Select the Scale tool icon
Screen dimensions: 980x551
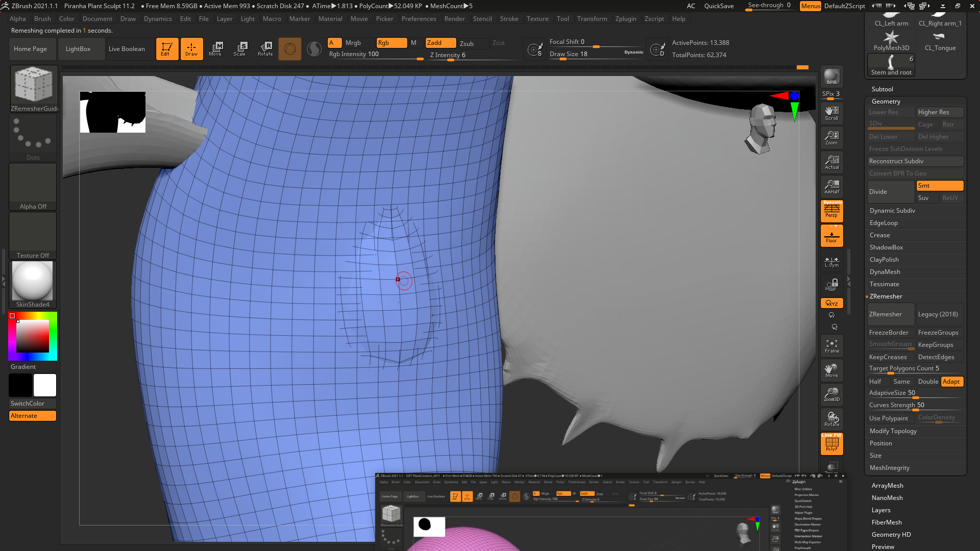click(240, 49)
